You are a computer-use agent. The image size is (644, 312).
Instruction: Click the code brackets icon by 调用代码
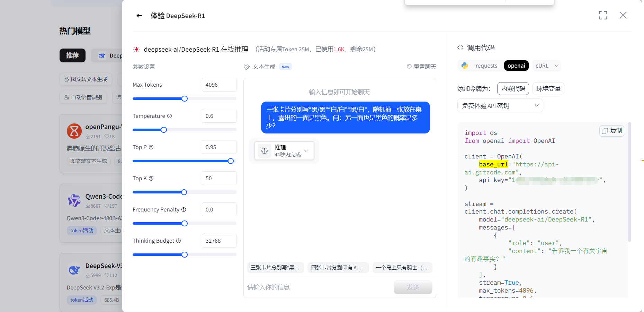[x=460, y=47]
